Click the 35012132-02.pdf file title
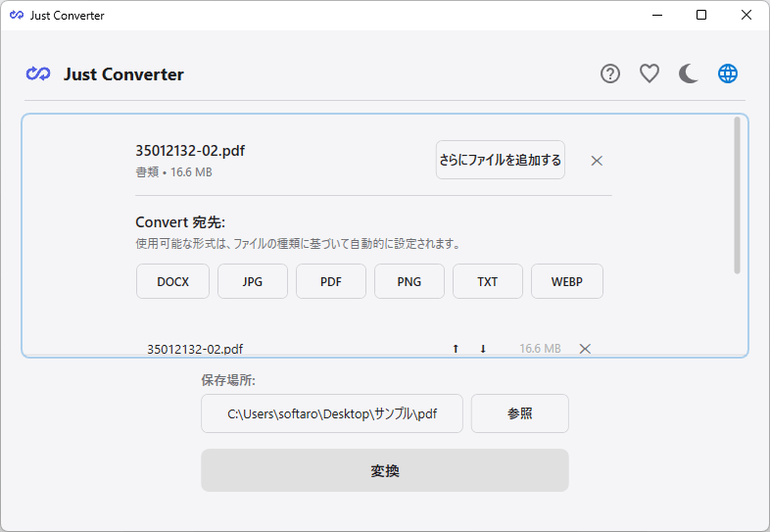770x532 pixels. click(x=190, y=150)
